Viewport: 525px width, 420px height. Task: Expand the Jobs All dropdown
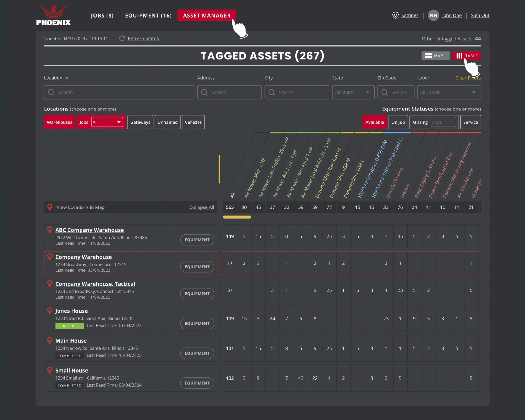click(107, 122)
